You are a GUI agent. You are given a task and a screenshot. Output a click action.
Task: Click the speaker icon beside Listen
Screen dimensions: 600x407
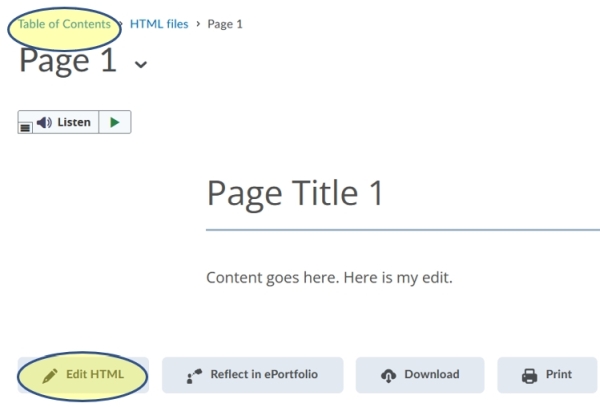click(x=44, y=123)
